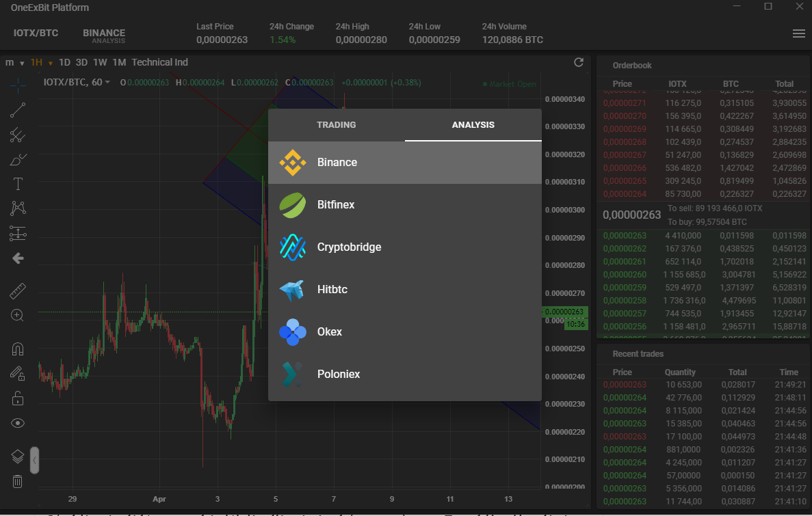Click the Orderbook panel header
This screenshot has height=516, width=812.
click(x=632, y=65)
